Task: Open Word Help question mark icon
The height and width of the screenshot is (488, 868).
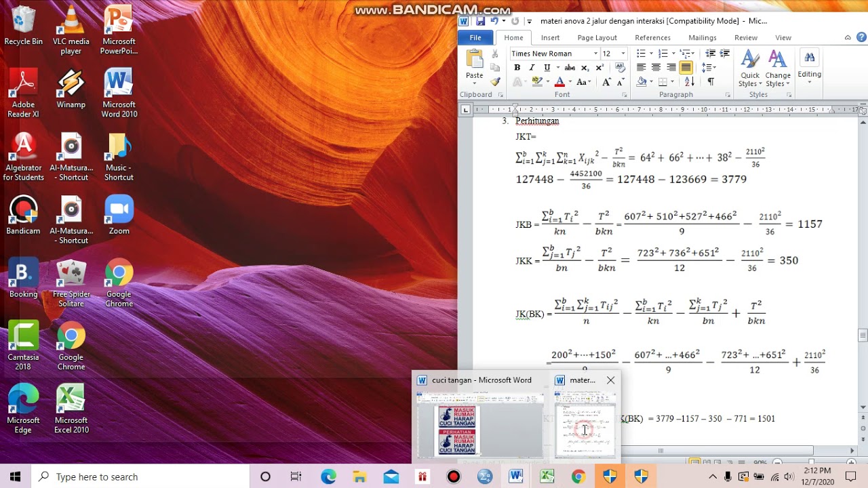Action: [862, 38]
